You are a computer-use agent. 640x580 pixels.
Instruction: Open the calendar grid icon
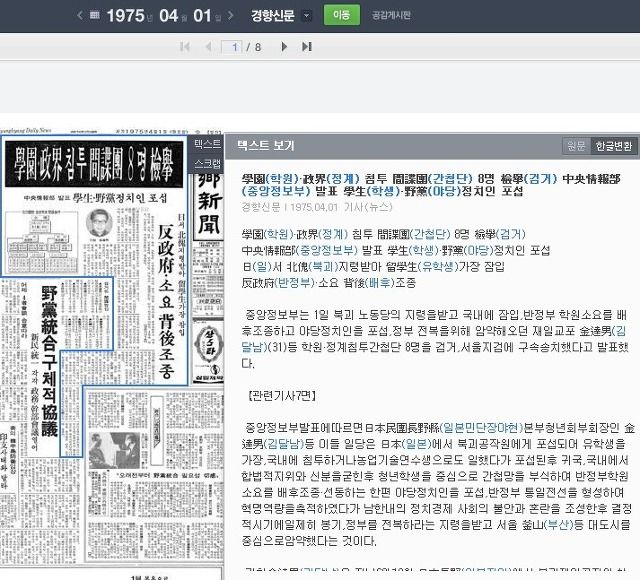95,16
